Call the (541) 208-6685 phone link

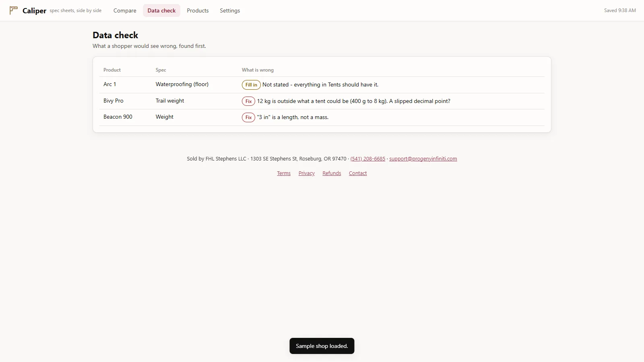367,159
